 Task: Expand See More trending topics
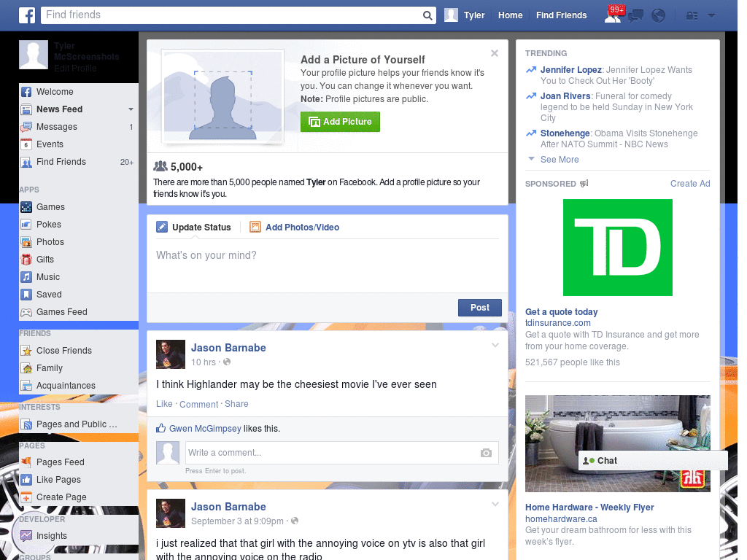560,160
